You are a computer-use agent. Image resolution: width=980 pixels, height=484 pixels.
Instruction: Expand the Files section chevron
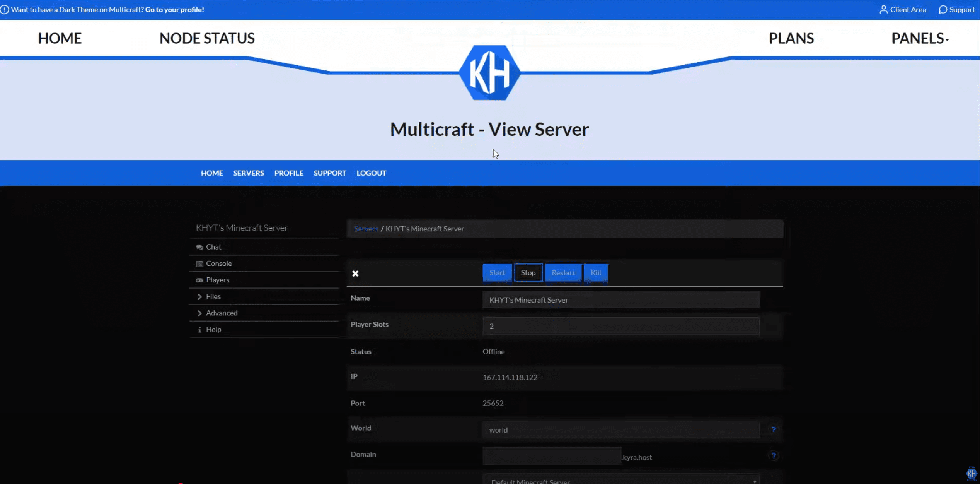(x=199, y=297)
